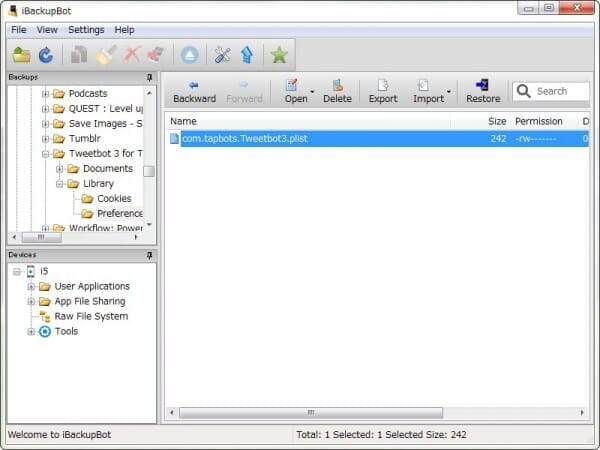Image resolution: width=600 pixels, height=450 pixels.
Task: Open the View menu
Action: click(47, 30)
